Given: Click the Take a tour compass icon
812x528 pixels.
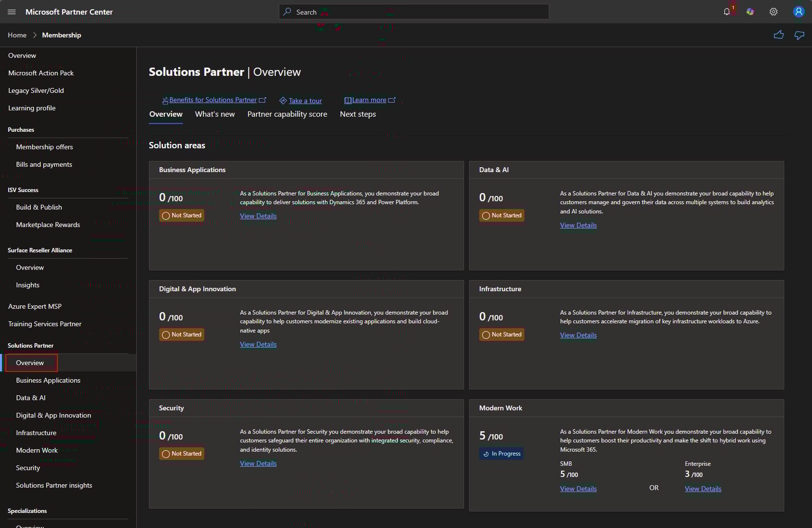Looking at the screenshot, I should coord(283,101).
